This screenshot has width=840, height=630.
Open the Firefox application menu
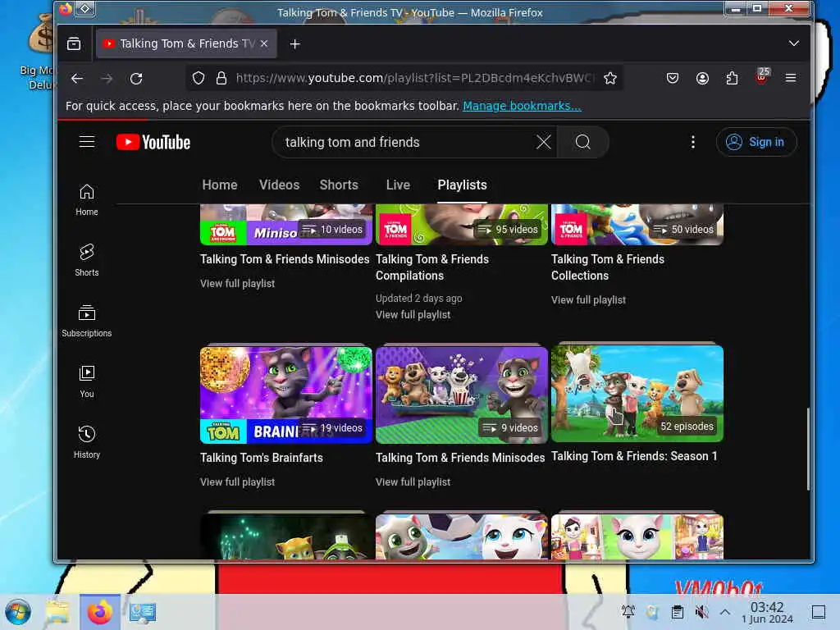(x=790, y=78)
